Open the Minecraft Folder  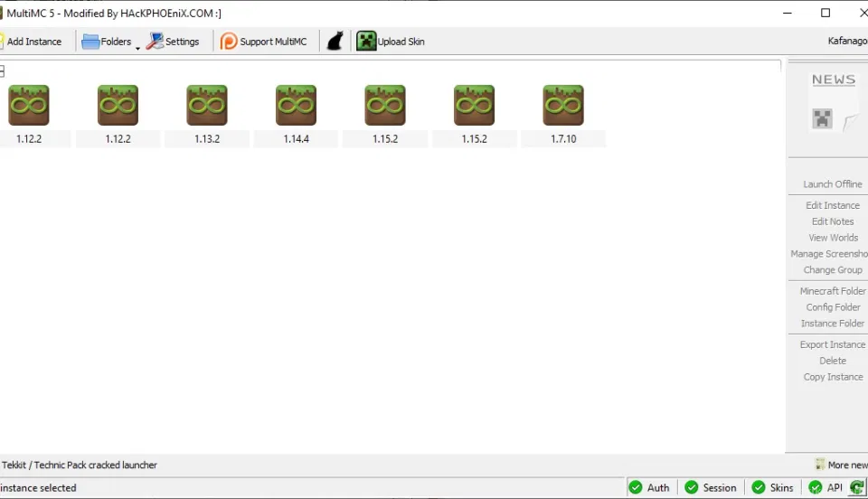click(x=833, y=291)
